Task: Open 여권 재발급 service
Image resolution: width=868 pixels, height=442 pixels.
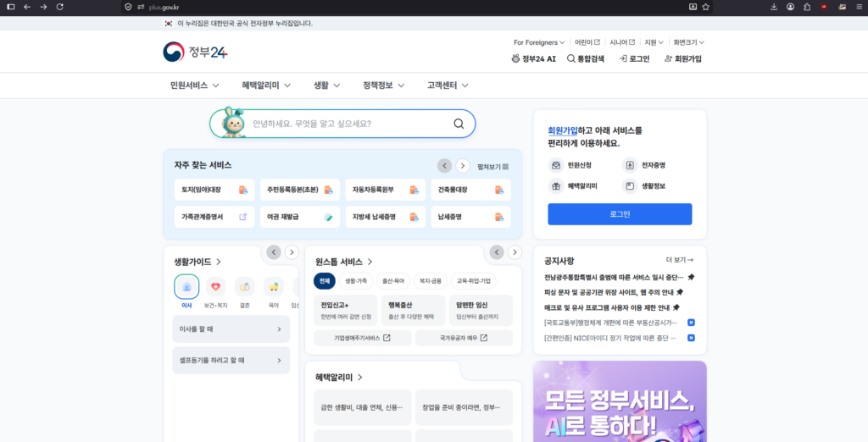Action: pos(299,217)
